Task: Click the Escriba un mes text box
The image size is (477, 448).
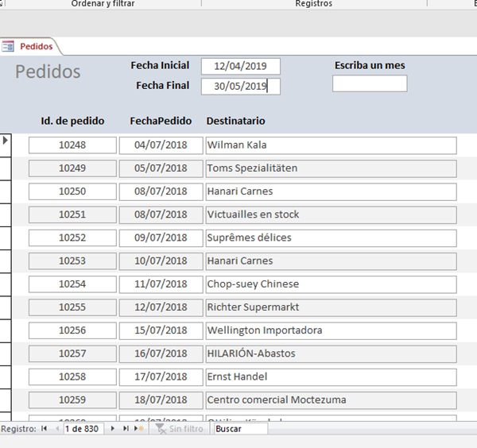Action: (370, 83)
